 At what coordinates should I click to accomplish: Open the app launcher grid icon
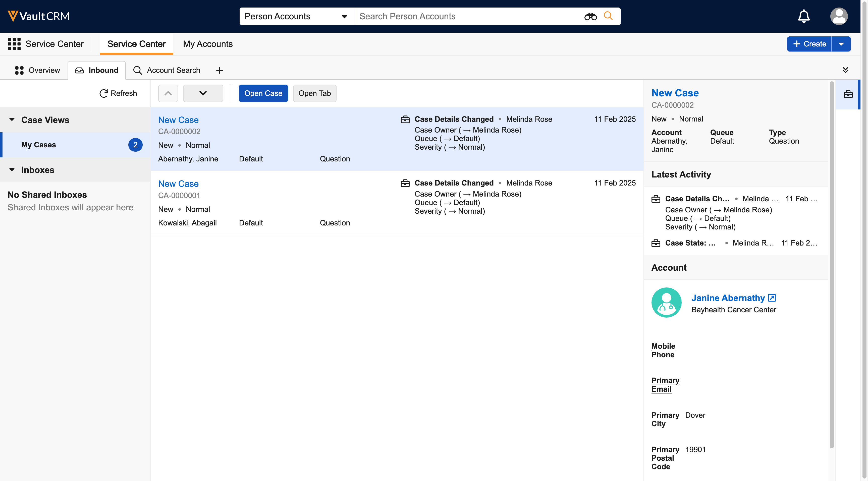click(14, 44)
